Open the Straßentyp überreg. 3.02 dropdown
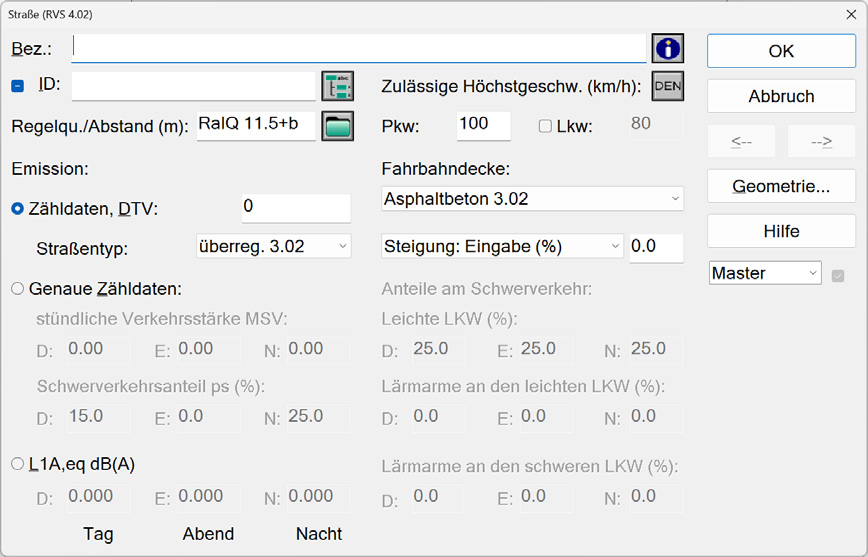868x557 pixels. click(x=273, y=246)
